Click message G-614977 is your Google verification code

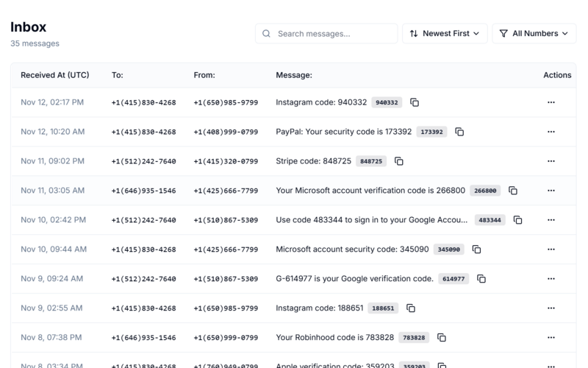355,279
